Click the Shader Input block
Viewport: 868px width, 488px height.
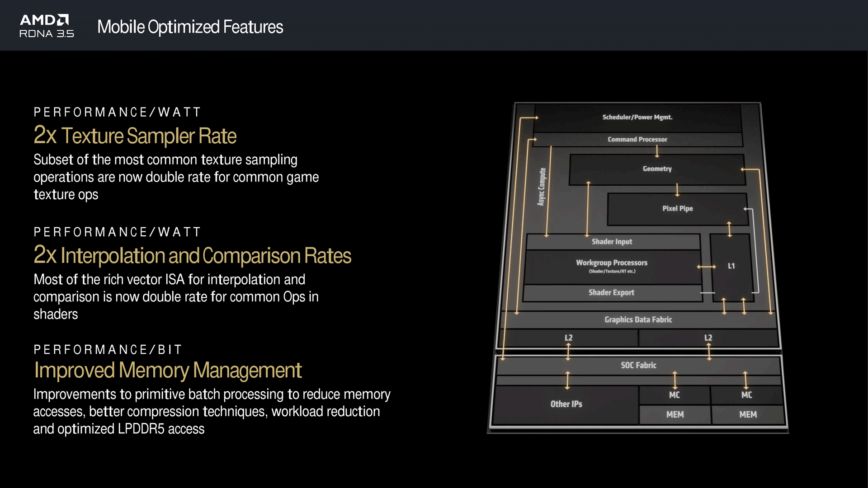[612, 242]
